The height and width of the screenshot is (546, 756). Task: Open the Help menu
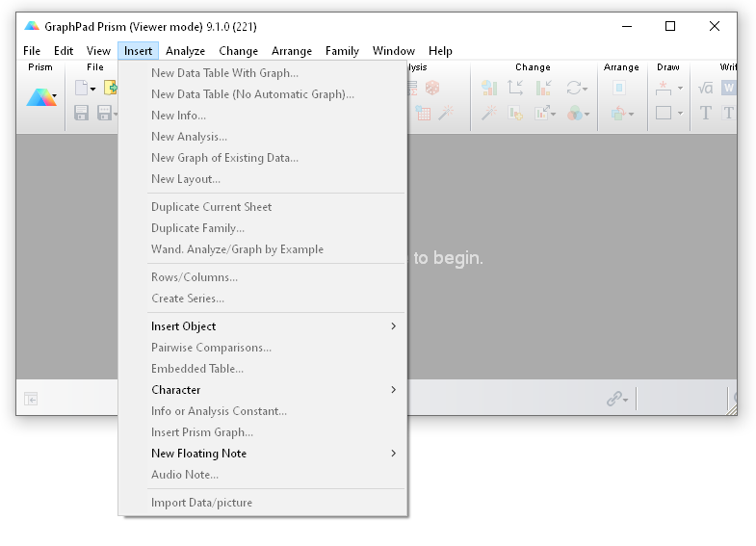tap(440, 51)
